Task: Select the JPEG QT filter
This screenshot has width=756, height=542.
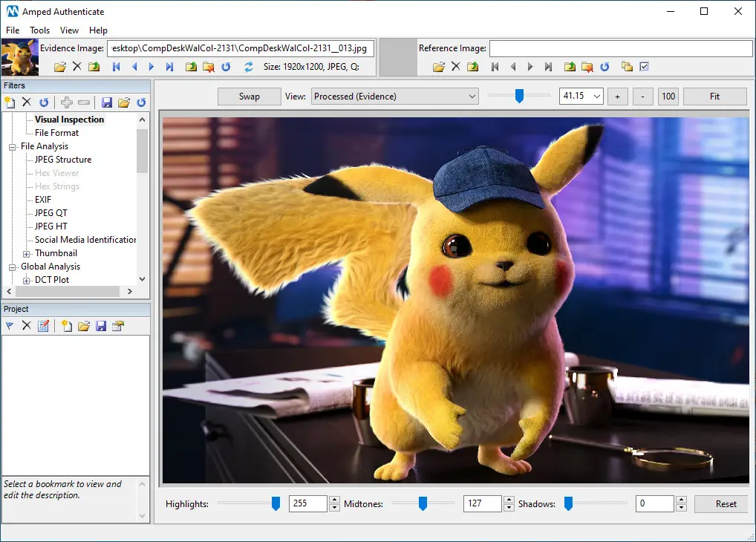Action: pyautogui.click(x=51, y=213)
